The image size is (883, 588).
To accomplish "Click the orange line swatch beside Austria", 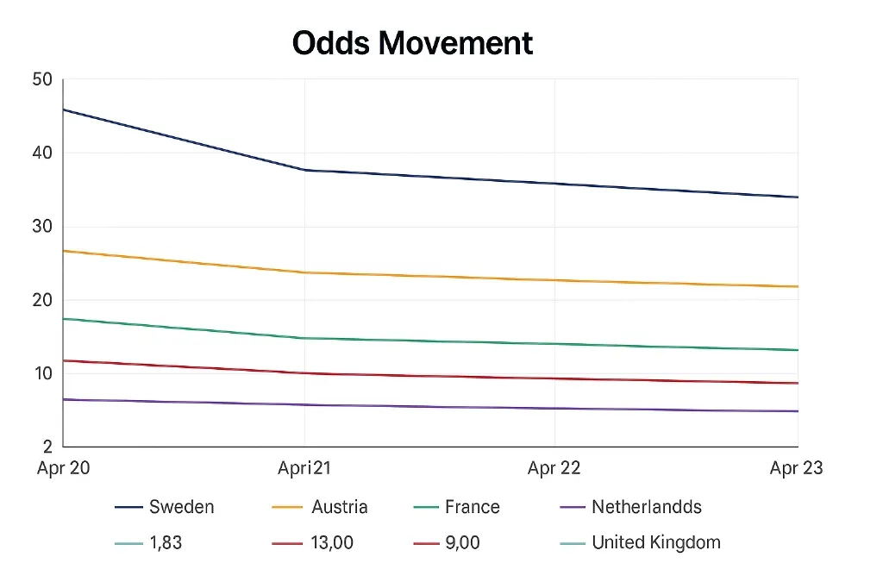I will [x=287, y=508].
